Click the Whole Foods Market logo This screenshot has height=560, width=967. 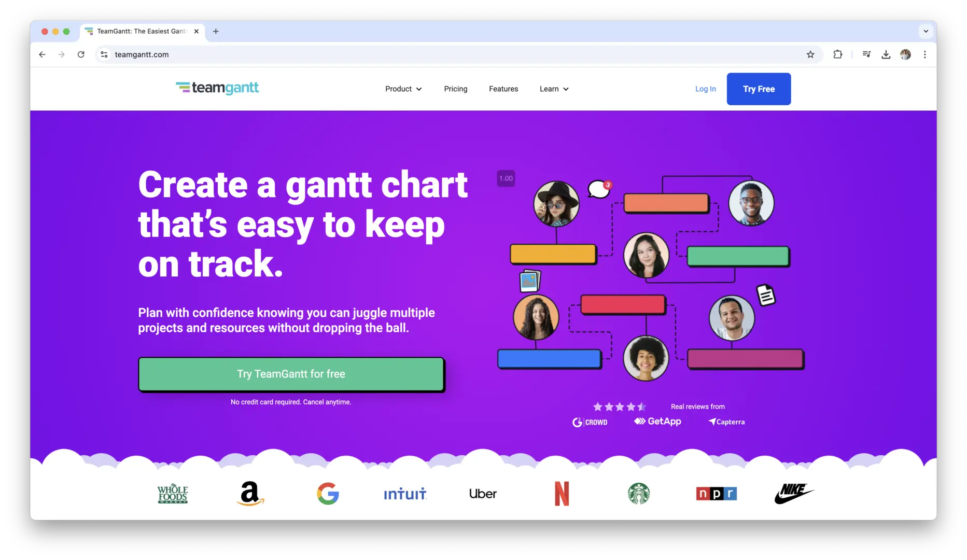(173, 494)
